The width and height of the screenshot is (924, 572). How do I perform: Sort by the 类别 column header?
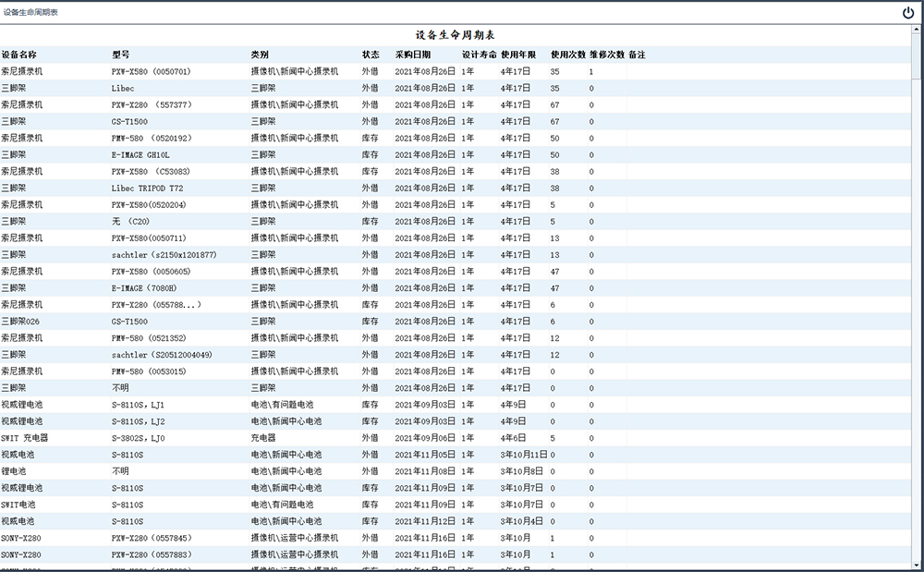(260, 55)
